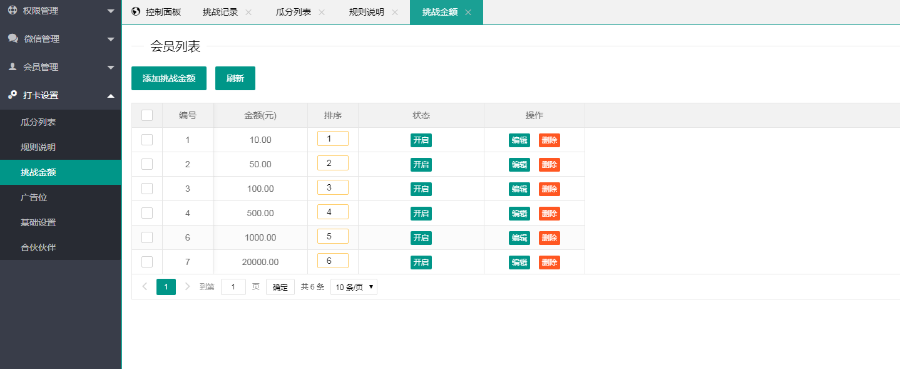900x369 pixels.
Task: Toggle 开启 status for amount 1000.00
Action: point(421,238)
